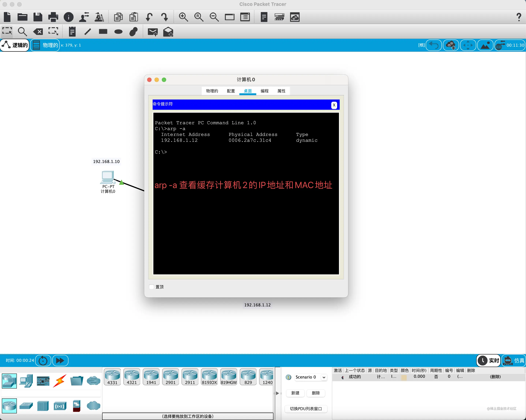Open the network information icon
This screenshot has height=420, width=526.
69,17
